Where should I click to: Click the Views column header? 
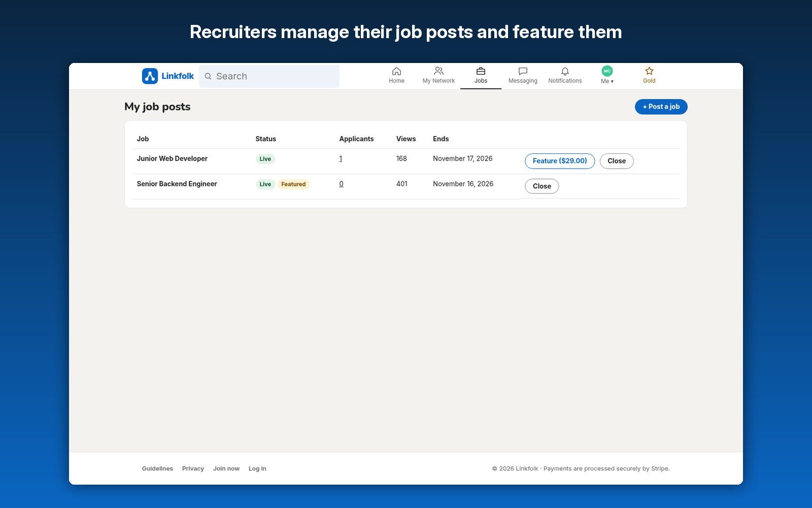pyautogui.click(x=406, y=139)
